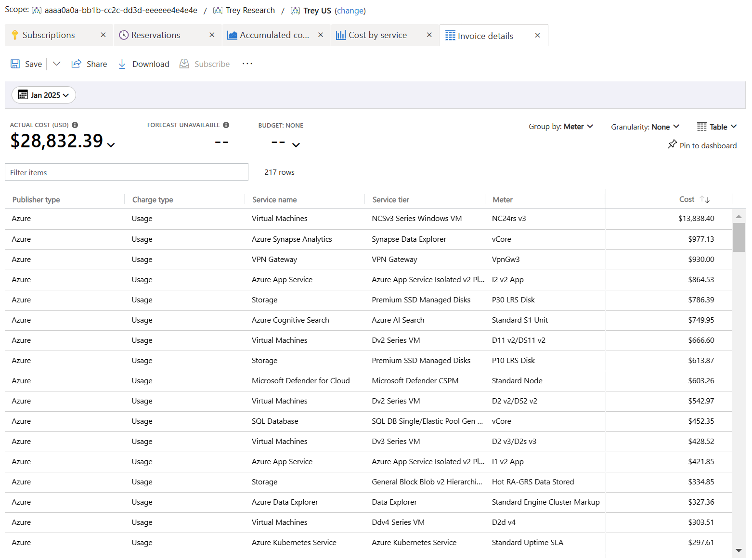Viewport: 752px width, 560px height.
Task: Click into the Filter items field
Action: 127,172
